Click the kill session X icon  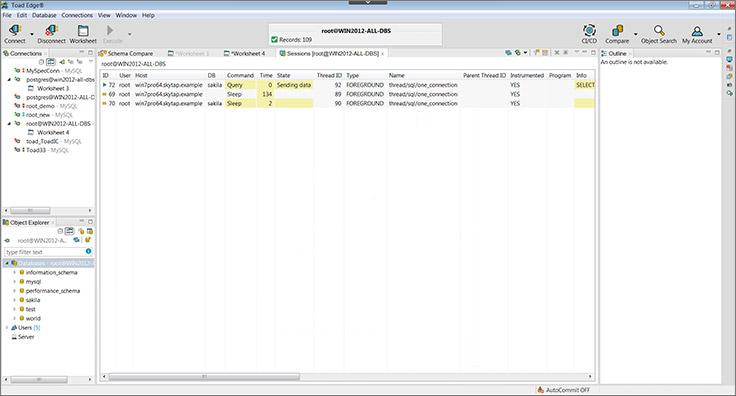pos(557,53)
